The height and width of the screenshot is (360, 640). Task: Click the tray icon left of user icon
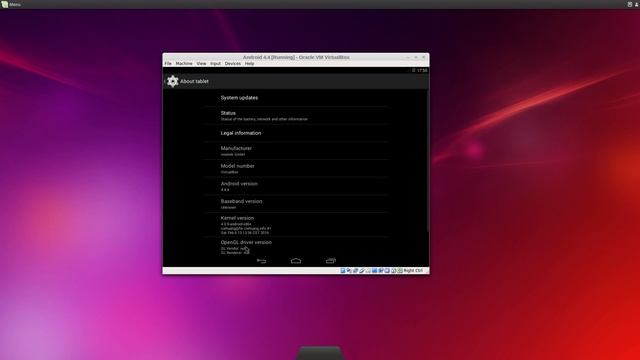pyautogui.click(x=630, y=4)
